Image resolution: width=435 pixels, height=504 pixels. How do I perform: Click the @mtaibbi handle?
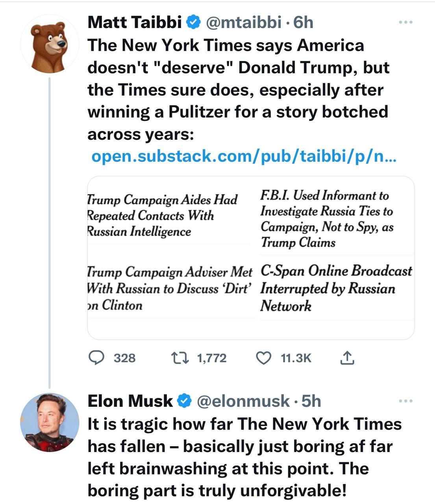[244, 22]
